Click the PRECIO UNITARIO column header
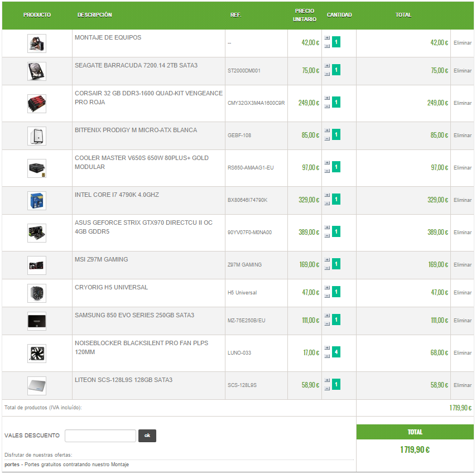Image resolution: width=476 pixels, height=474 pixels. point(305,15)
